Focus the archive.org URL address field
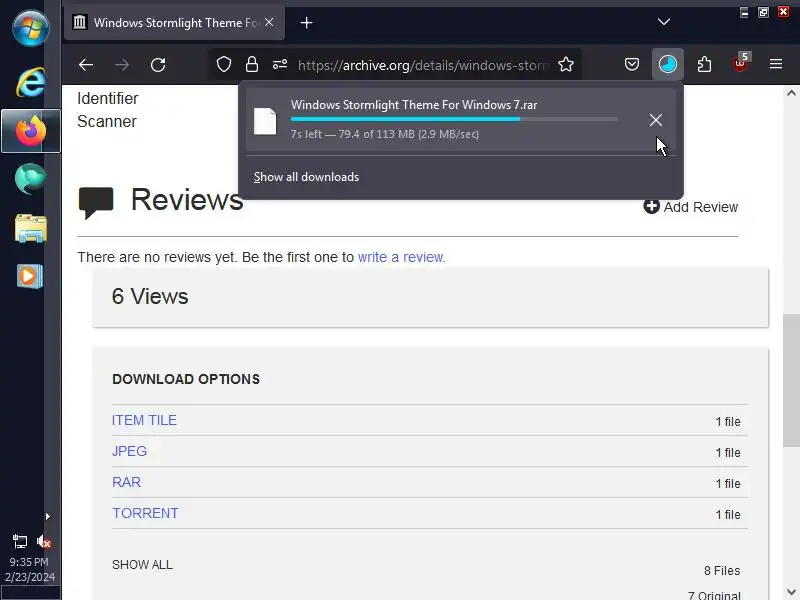This screenshot has width=800, height=600. [x=422, y=65]
